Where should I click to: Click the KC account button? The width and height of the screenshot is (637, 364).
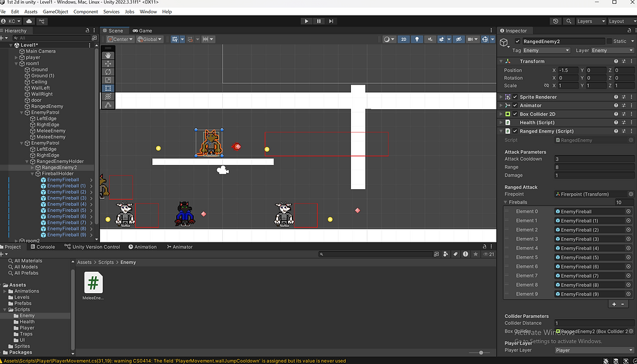(x=11, y=21)
